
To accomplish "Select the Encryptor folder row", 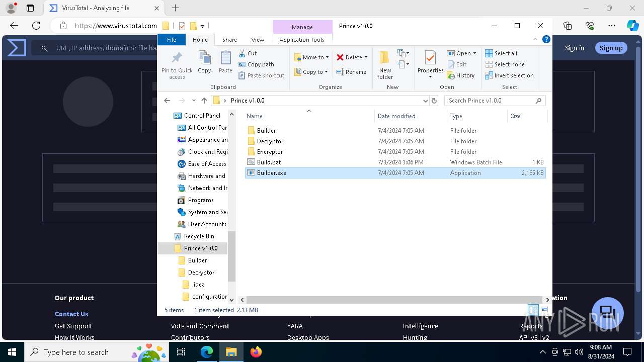I will [395, 151].
